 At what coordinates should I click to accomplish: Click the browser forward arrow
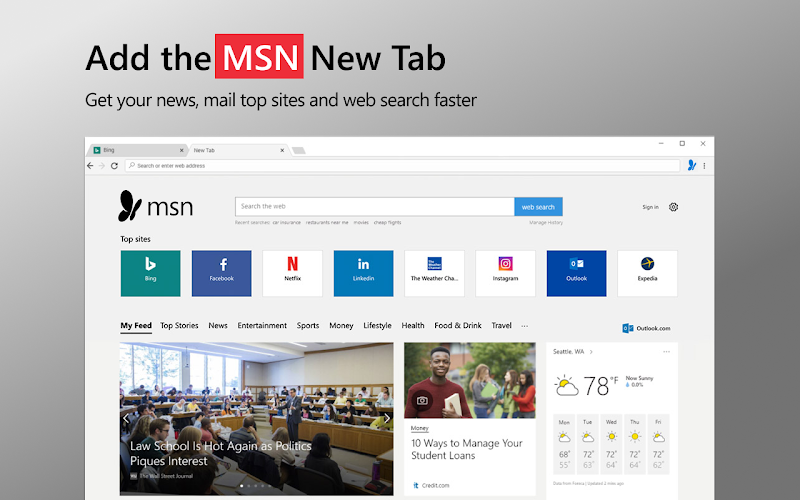click(x=102, y=166)
